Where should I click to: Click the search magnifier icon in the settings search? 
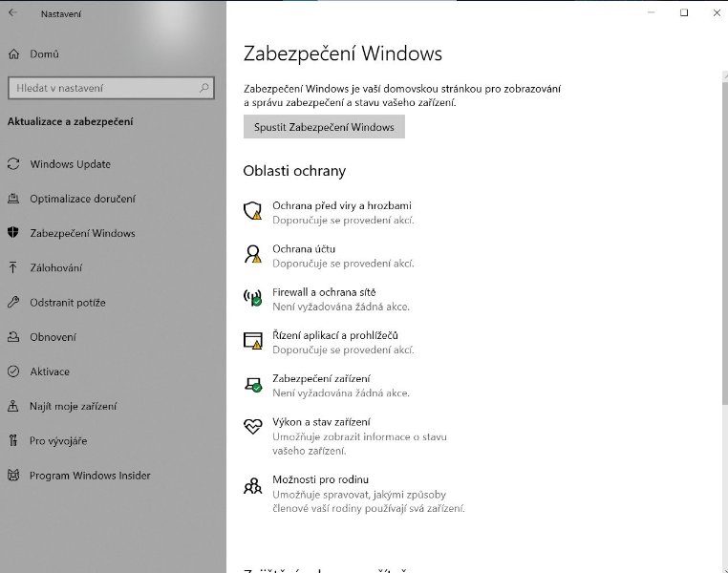(x=203, y=88)
